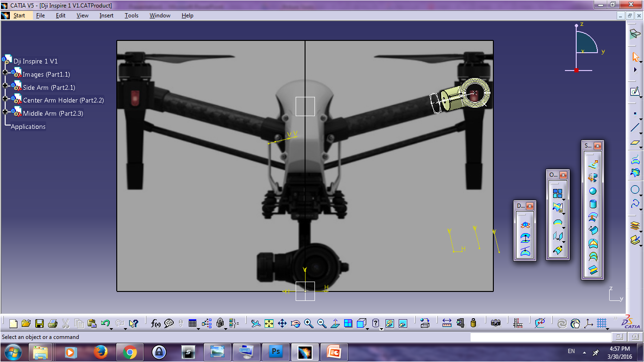Toggle Normal View orientation
This screenshot has height=362, width=644.
pyautogui.click(x=335, y=323)
